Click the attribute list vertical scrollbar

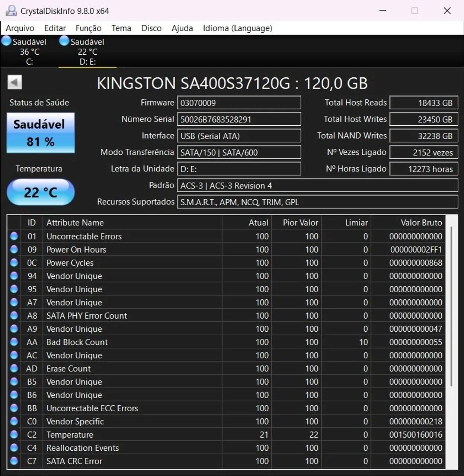coord(451,306)
